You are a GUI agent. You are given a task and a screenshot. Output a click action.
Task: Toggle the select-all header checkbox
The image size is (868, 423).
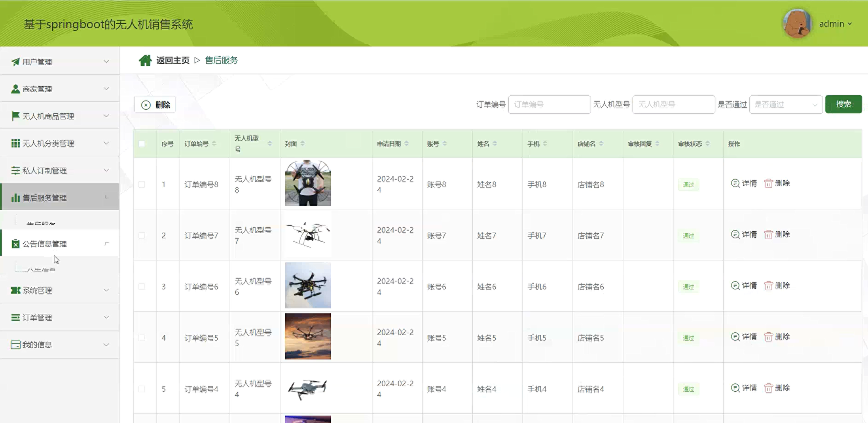142,144
